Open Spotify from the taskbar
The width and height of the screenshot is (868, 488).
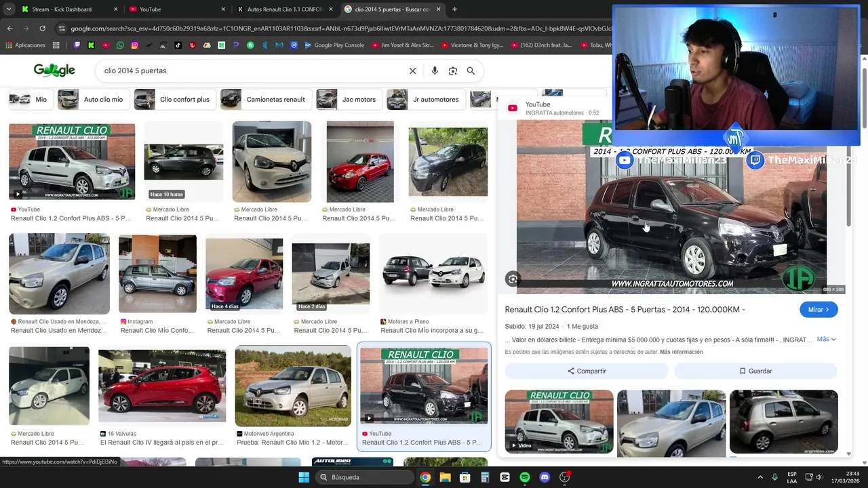tap(525, 477)
